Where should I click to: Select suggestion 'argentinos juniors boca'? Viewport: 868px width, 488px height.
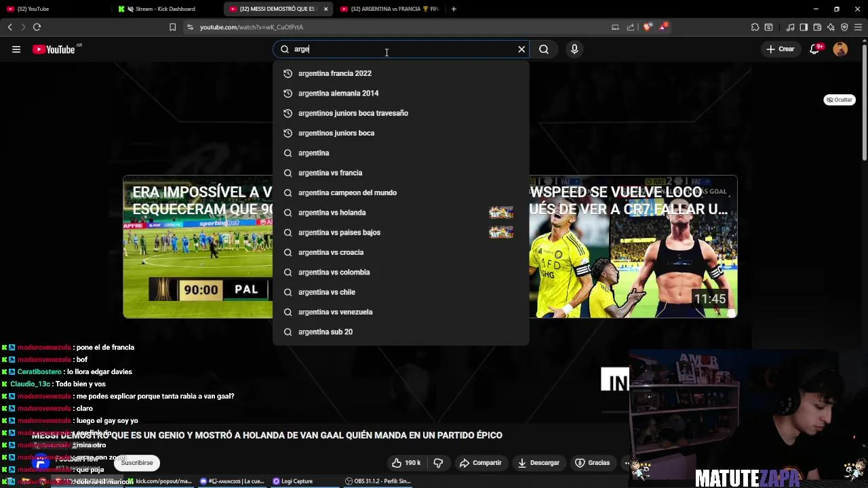pos(401,133)
